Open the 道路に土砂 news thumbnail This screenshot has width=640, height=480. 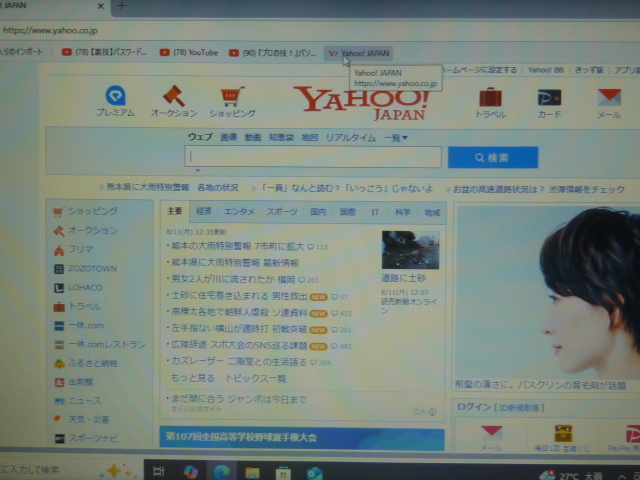[x=410, y=250]
